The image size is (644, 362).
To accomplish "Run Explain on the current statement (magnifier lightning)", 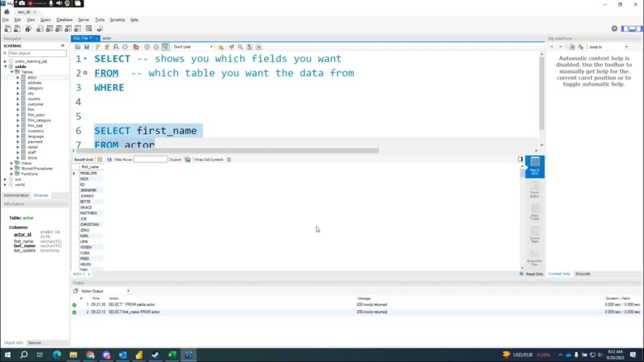I will [x=116, y=47].
